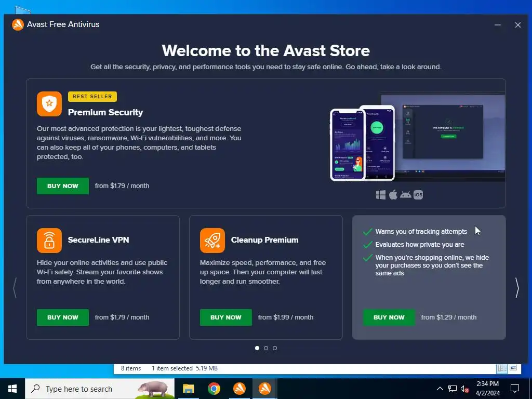532x399 pixels.
Task: Open Google Chrome from taskbar
Action: point(214,389)
